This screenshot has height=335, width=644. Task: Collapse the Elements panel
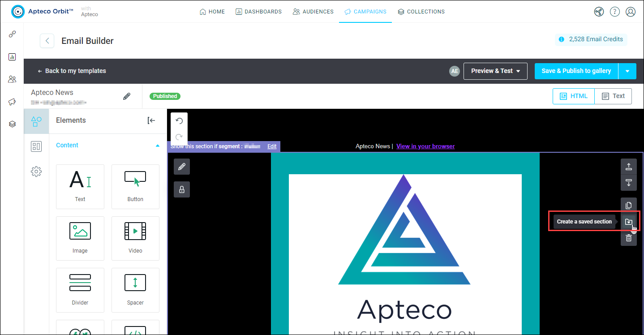[x=151, y=120]
